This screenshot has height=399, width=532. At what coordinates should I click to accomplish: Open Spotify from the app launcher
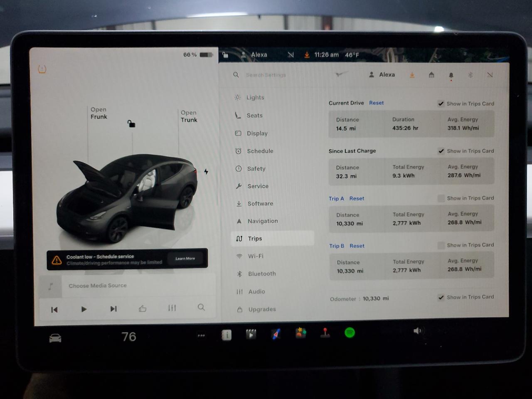click(x=350, y=332)
